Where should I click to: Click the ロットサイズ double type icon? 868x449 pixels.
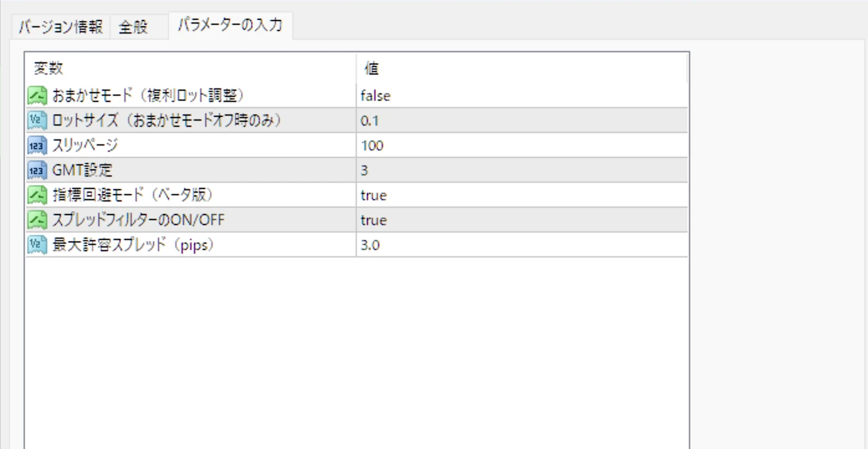[37, 121]
